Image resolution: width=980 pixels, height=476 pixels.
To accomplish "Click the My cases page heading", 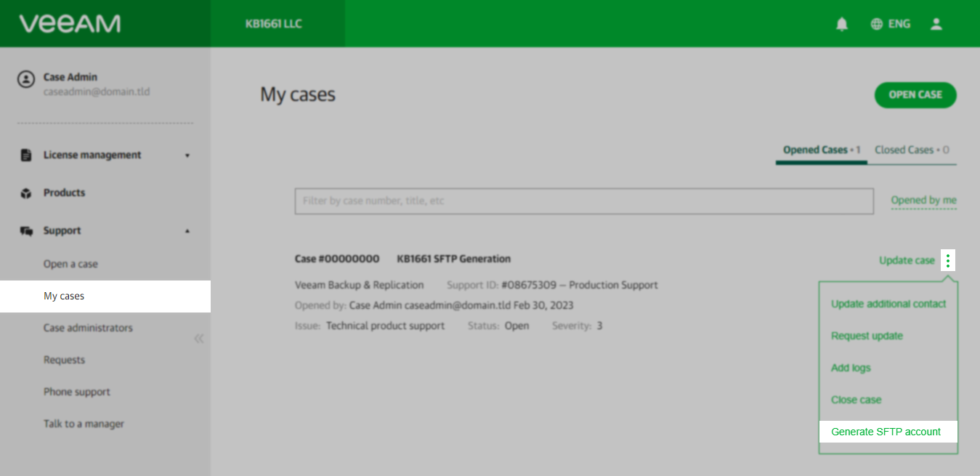I will [x=298, y=95].
